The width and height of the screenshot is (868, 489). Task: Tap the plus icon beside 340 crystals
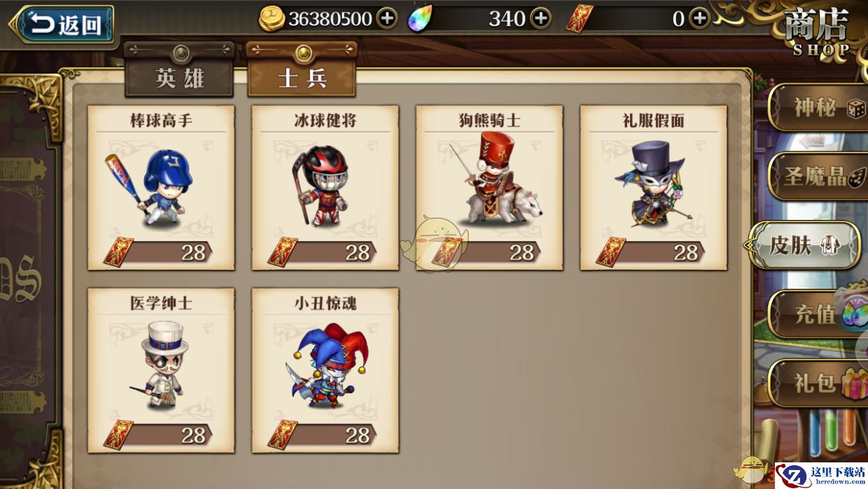tap(540, 19)
